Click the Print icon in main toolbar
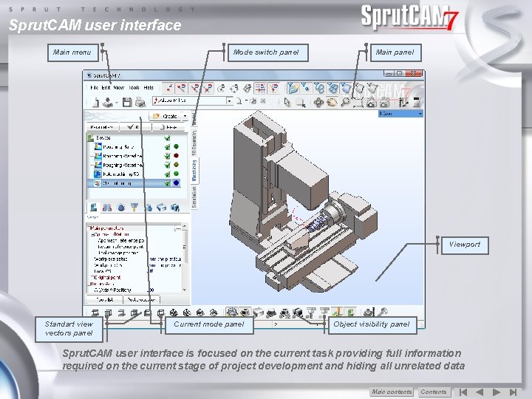532x399 pixels. 140,102
